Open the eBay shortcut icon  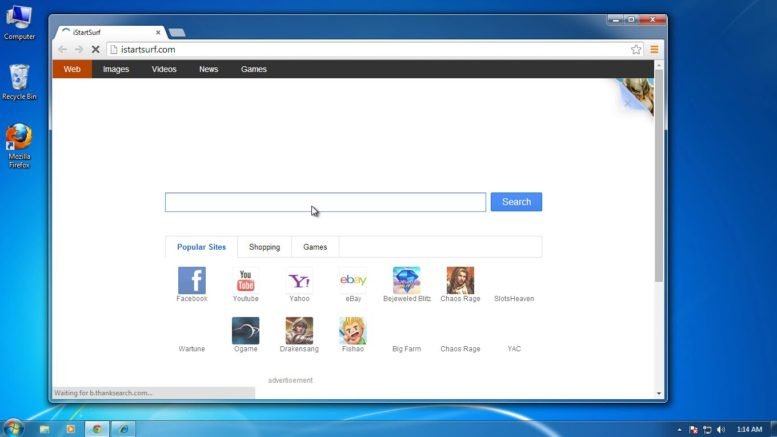tap(353, 280)
